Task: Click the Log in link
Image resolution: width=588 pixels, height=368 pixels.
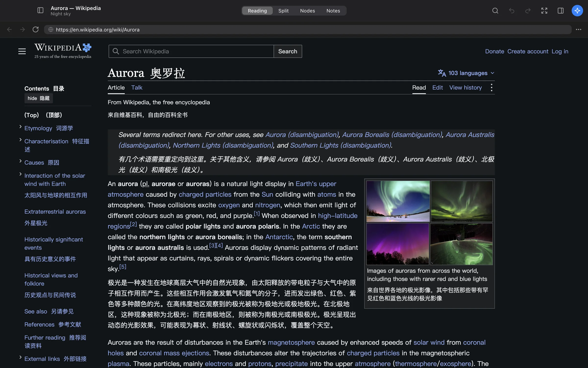Action: point(560,51)
